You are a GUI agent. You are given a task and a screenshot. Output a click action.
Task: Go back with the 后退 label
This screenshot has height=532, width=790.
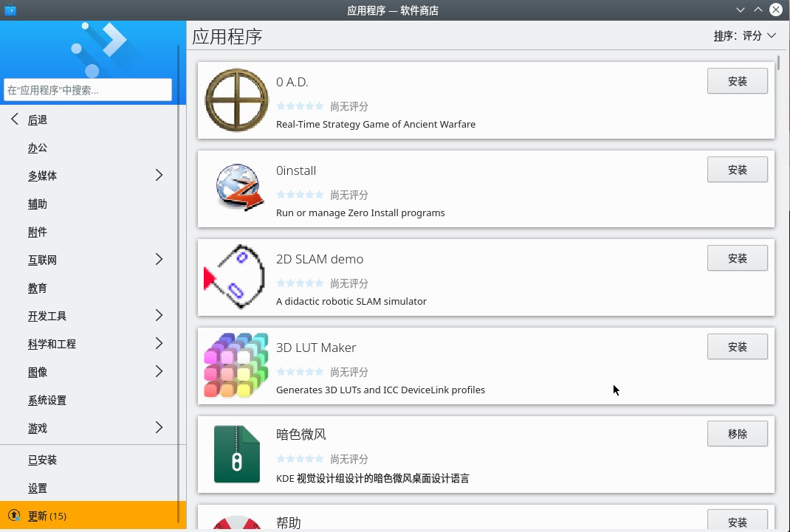[x=38, y=120]
